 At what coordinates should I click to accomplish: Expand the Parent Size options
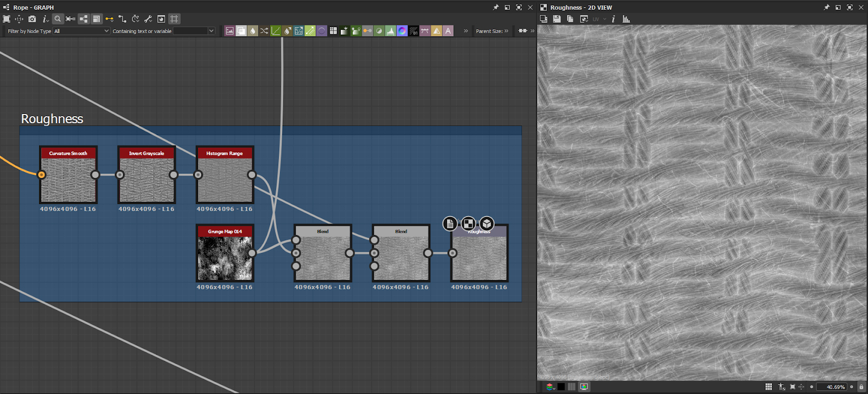click(x=507, y=31)
